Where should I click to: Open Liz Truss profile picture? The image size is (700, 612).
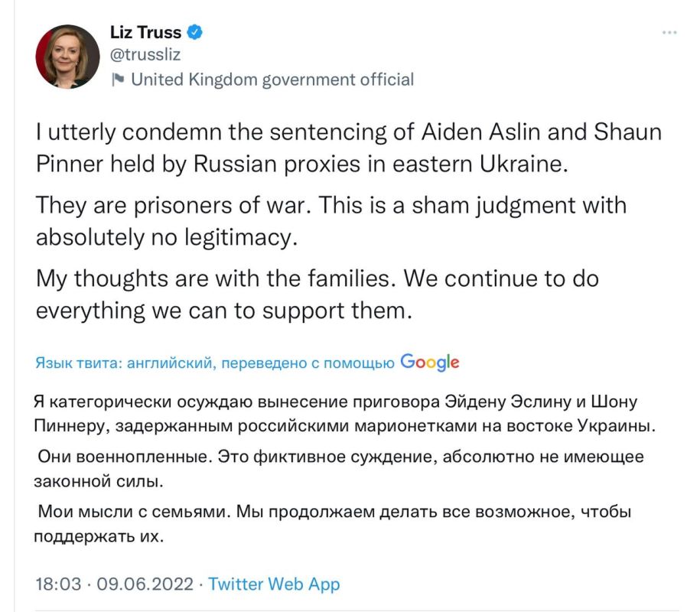tap(67, 56)
